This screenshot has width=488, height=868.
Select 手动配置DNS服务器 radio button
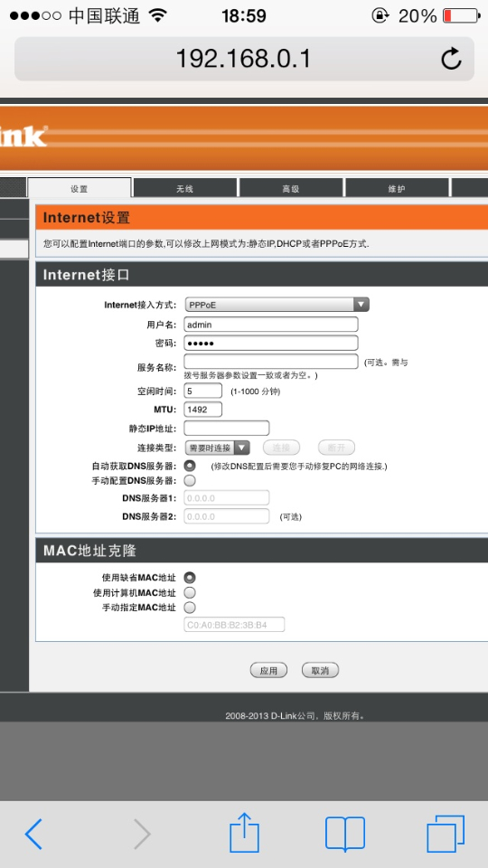(190, 480)
